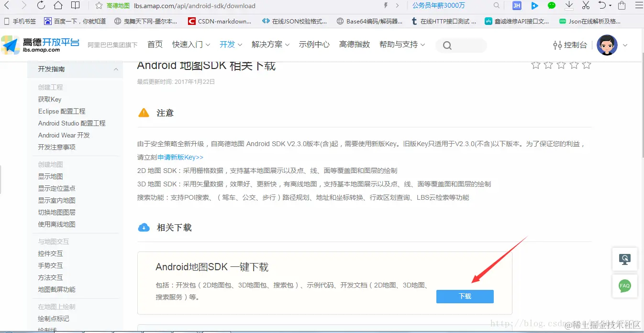The height and width of the screenshot is (333, 644).
Task: Collapse the 开发指南 sidebar section
Action: tap(115, 69)
